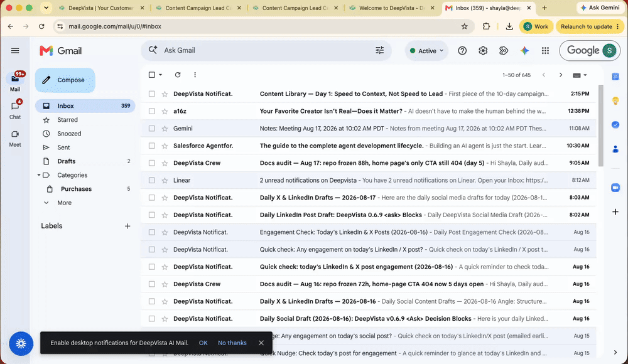Screen dimensions: 628x364
Task: Open the Gmail main menu hamburger icon
Action: [x=15, y=50]
